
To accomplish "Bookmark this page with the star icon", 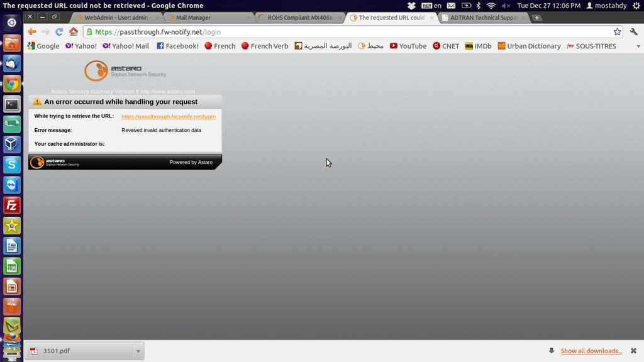I will 617,31.
